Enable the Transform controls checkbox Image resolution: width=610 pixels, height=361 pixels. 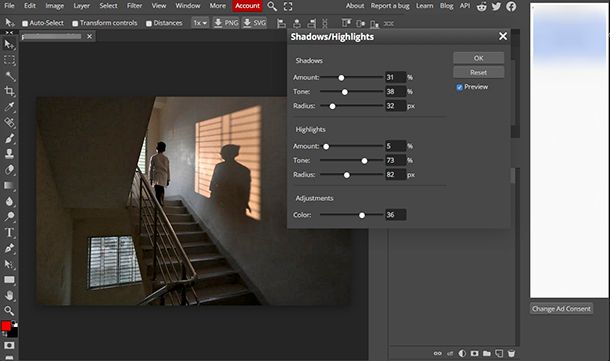click(x=75, y=23)
